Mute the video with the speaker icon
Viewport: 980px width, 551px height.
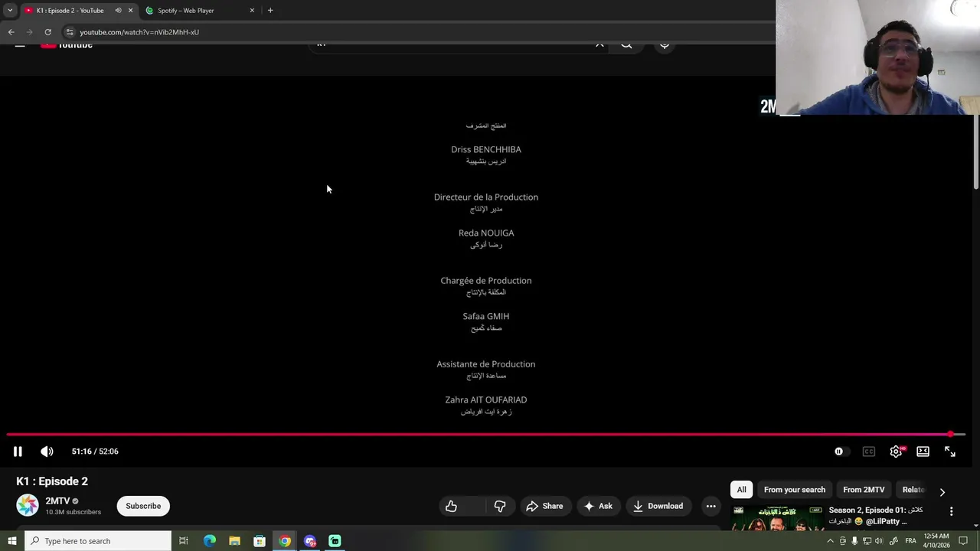click(47, 452)
